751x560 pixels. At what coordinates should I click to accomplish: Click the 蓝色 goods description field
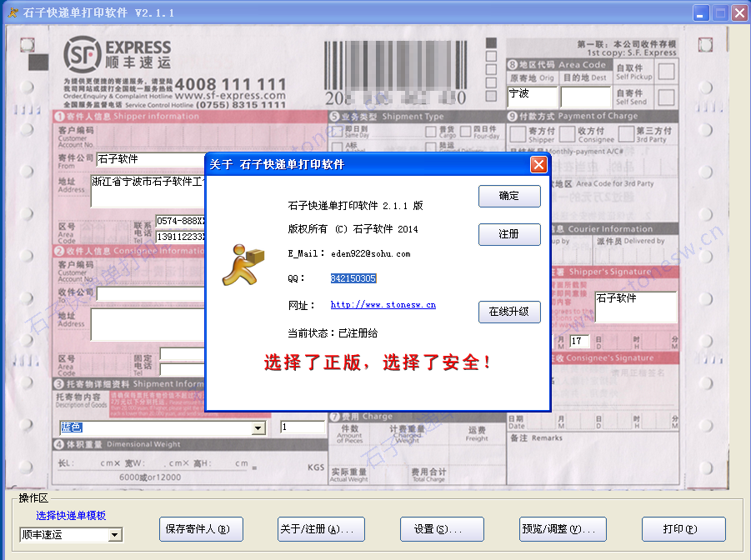pyautogui.click(x=157, y=427)
